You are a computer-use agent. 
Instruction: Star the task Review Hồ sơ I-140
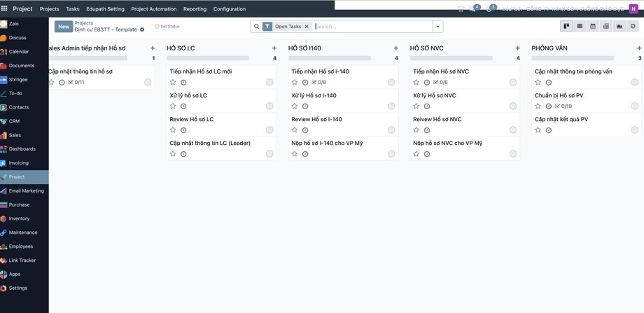tap(295, 130)
